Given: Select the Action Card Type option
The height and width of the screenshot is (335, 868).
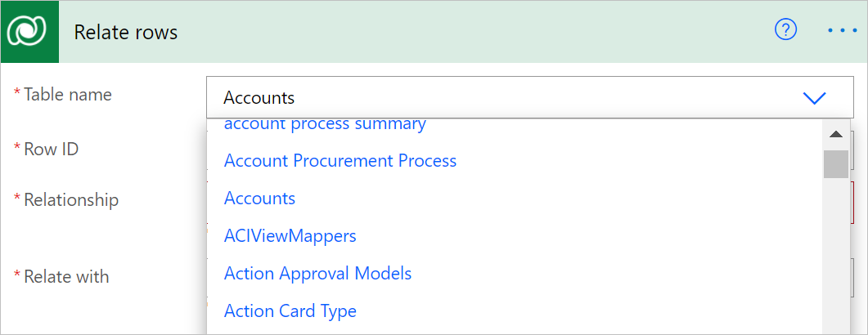Looking at the screenshot, I should [290, 311].
